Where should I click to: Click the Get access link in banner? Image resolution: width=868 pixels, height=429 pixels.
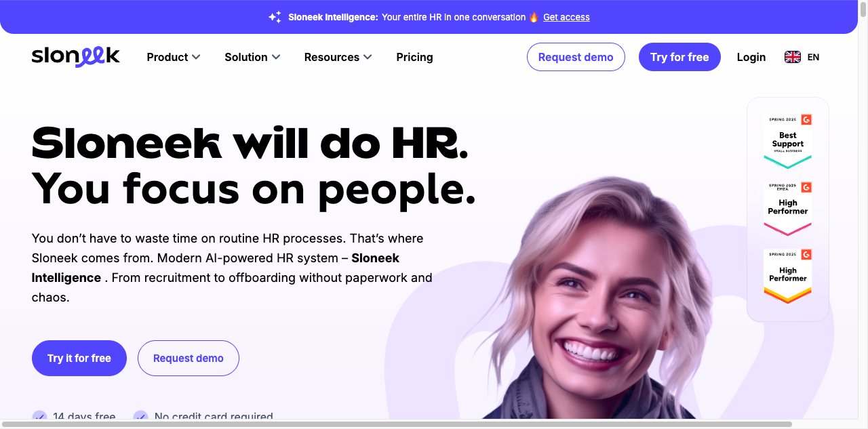tap(566, 17)
